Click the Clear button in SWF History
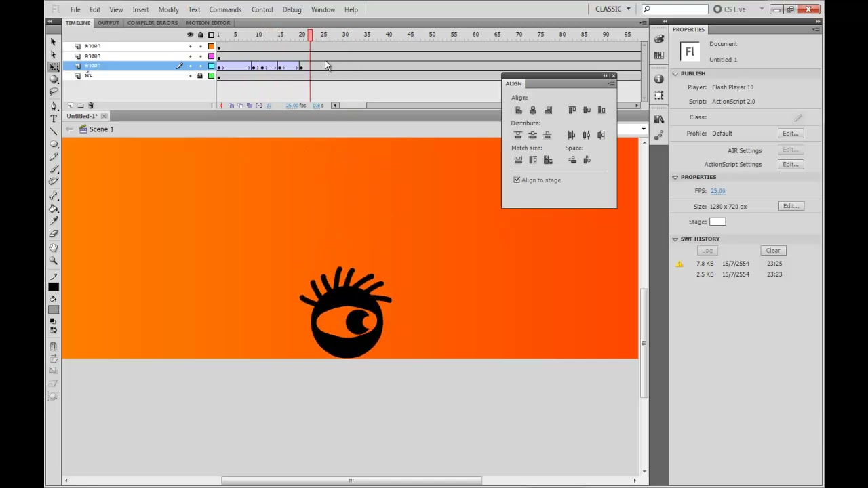Viewport: 868px width, 488px height. (773, 251)
